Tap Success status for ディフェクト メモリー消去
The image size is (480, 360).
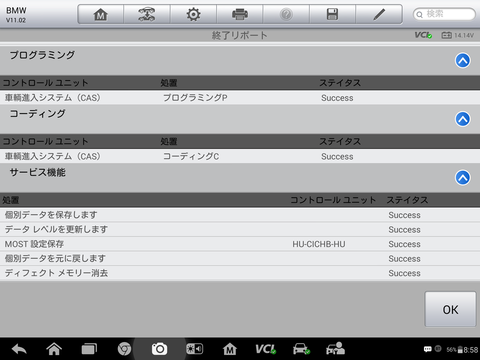coord(404,273)
